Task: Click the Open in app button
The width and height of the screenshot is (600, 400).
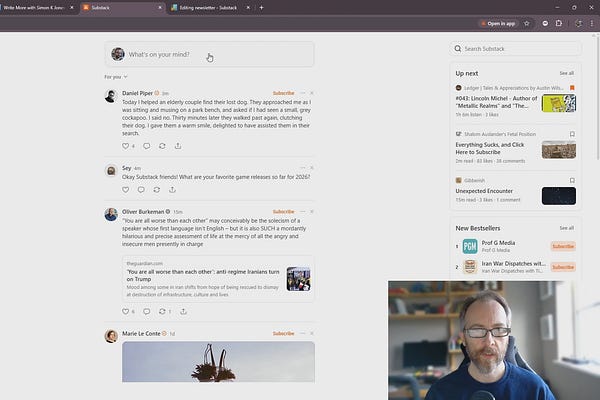Action: click(498, 23)
